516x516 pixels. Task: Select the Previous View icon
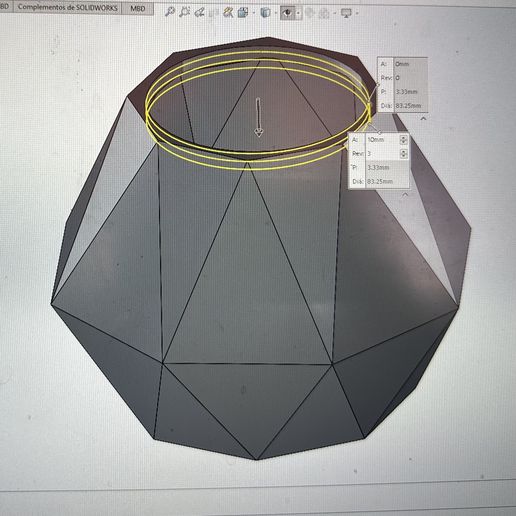(199, 12)
